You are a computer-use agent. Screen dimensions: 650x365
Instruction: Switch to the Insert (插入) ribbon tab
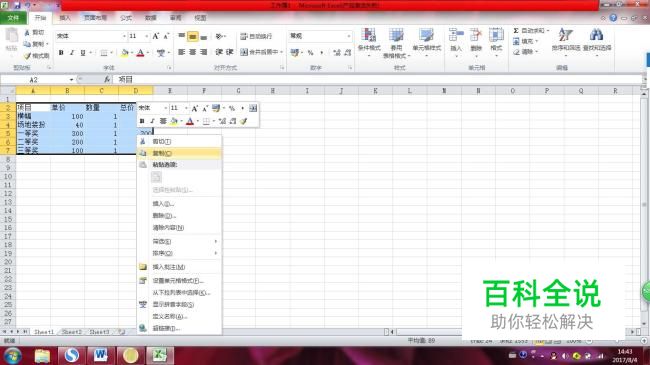click(65, 18)
